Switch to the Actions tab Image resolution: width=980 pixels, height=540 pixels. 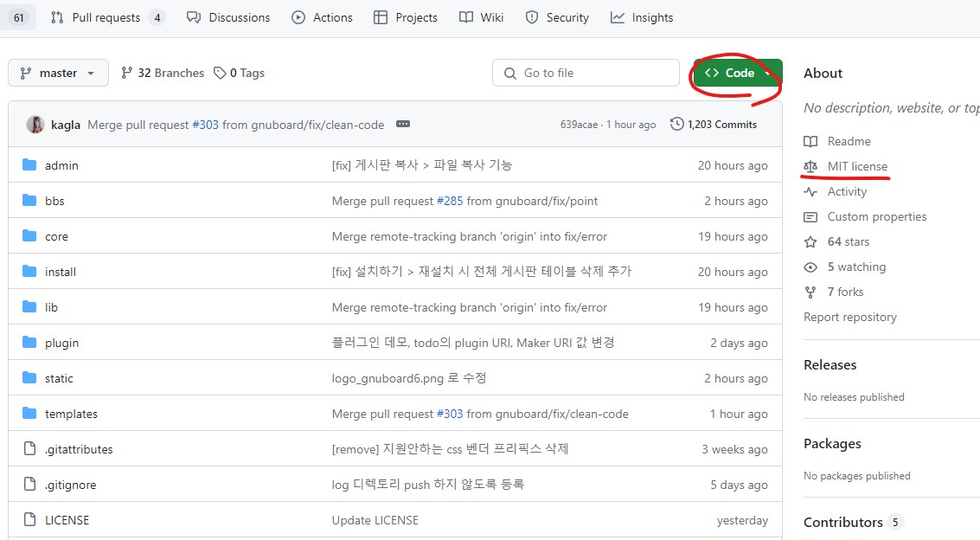tap(322, 17)
